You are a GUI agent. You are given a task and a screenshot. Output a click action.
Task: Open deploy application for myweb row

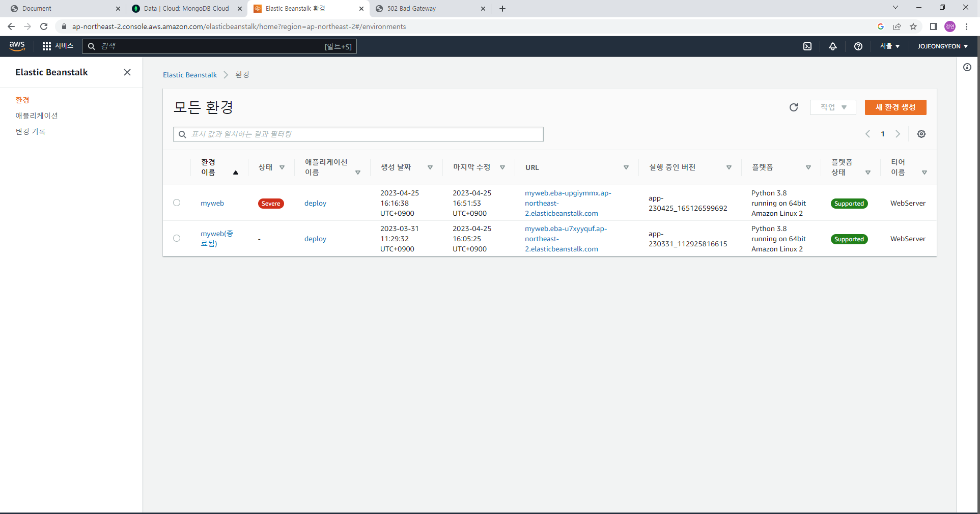(x=315, y=203)
